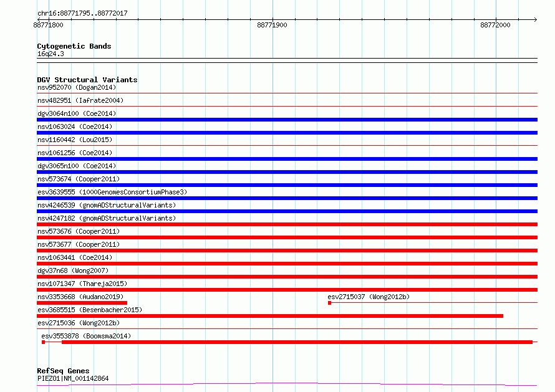Click the RefSeq Genes track title
Image resolution: width=555 pixels, height=392 pixels.
63,371
